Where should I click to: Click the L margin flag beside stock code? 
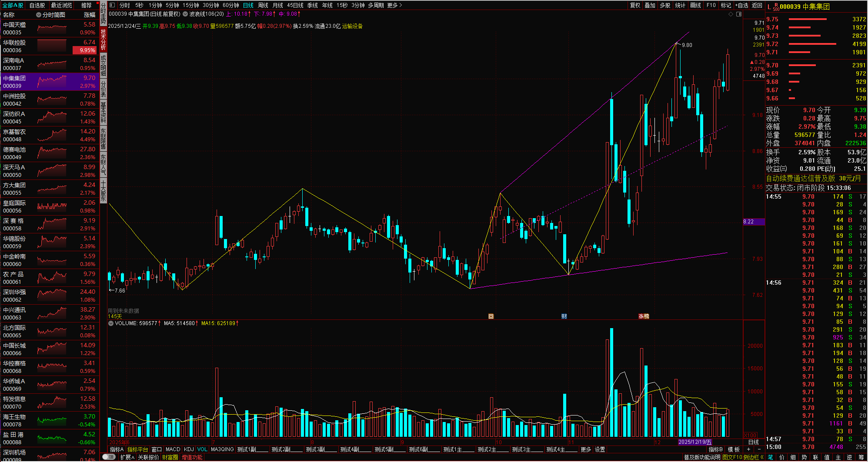click(x=769, y=7)
